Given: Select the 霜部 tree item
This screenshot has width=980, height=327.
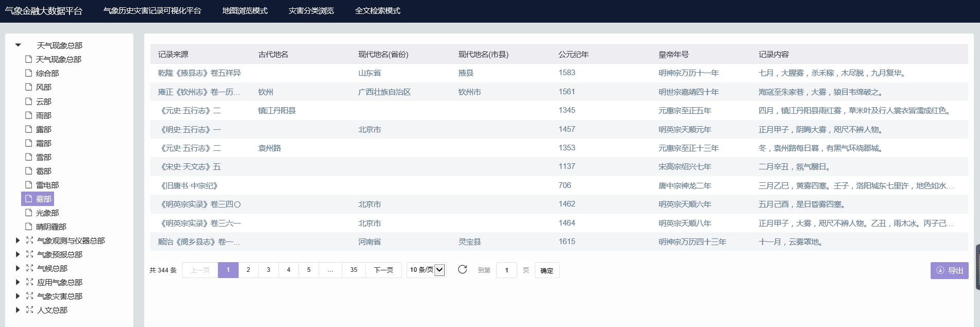Looking at the screenshot, I should click(44, 143).
